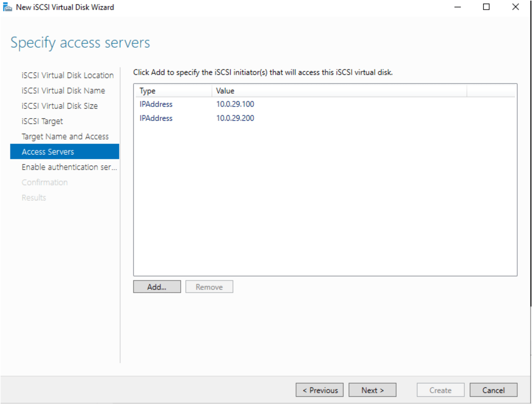Go back with the Previous button
This screenshot has width=532, height=404.
320,390
